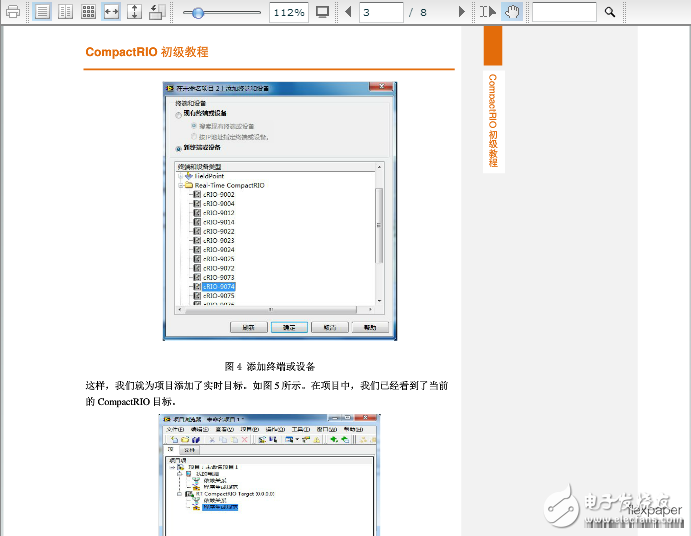Select cRIO-9075 in the device tree
Viewport: 691px width, 536px height.
[219, 296]
